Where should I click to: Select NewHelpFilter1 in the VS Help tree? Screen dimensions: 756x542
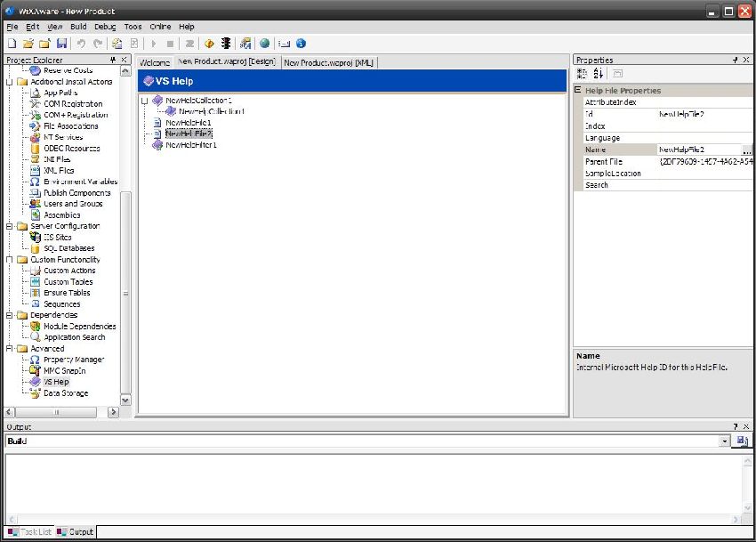(x=191, y=145)
